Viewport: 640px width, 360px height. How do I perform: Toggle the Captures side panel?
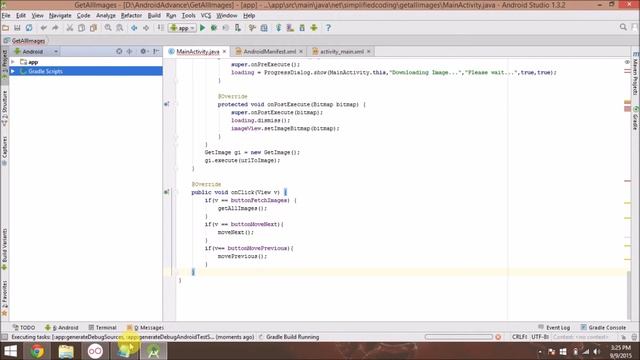pyautogui.click(x=4, y=151)
